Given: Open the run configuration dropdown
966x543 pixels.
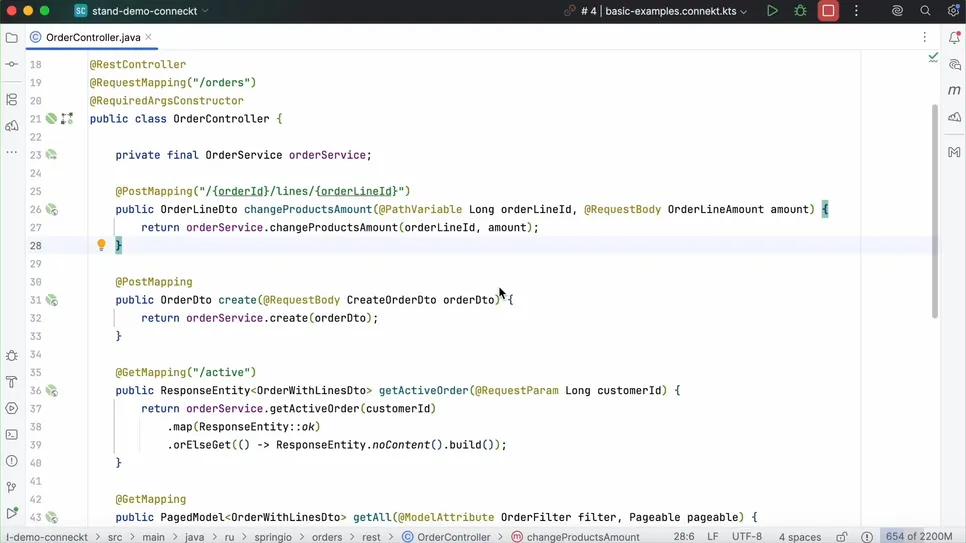Looking at the screenshot, I should pos(664,11).
